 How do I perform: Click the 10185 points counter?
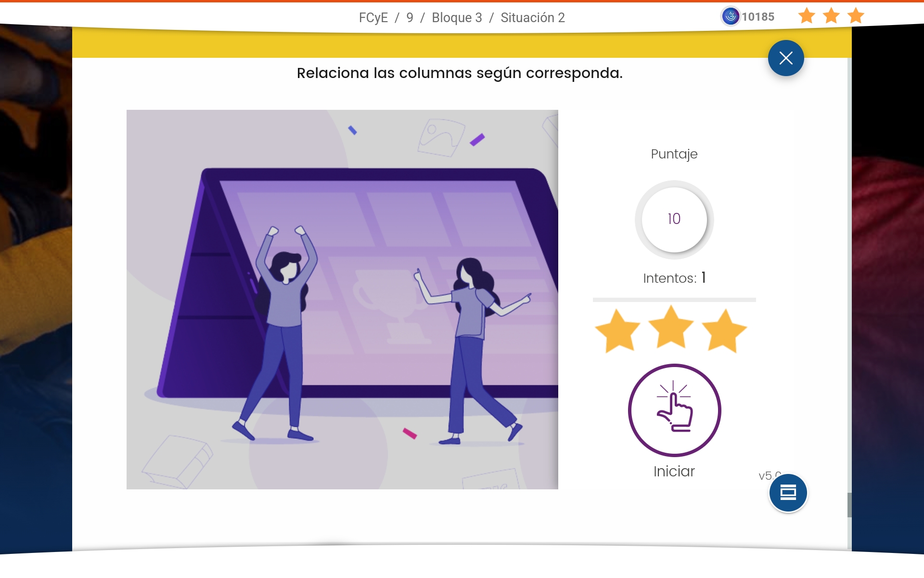(x=757, y=17)
